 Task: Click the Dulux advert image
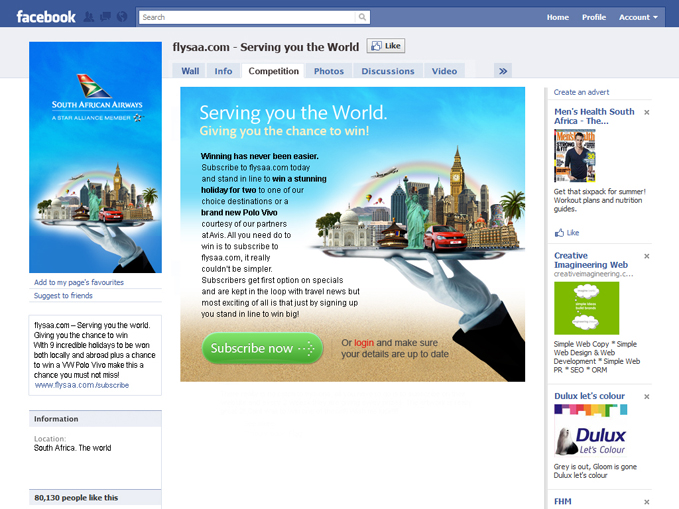click(591, 430)
